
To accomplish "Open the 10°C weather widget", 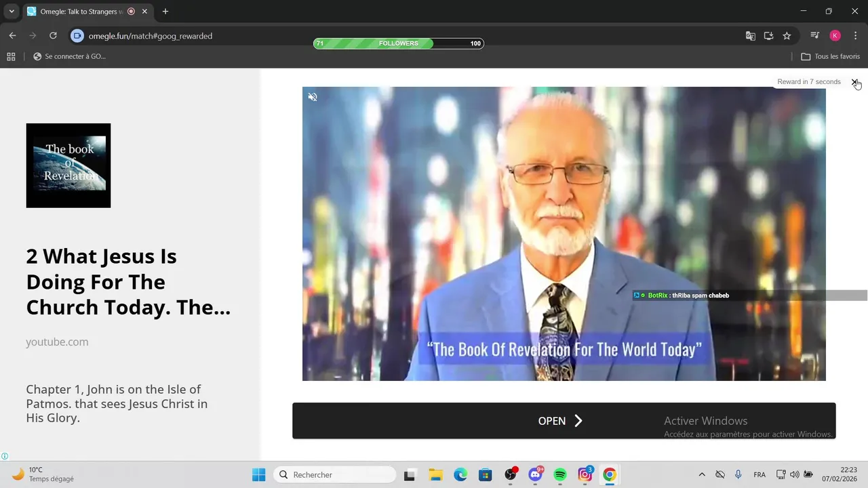I will (x=42, y=474).
